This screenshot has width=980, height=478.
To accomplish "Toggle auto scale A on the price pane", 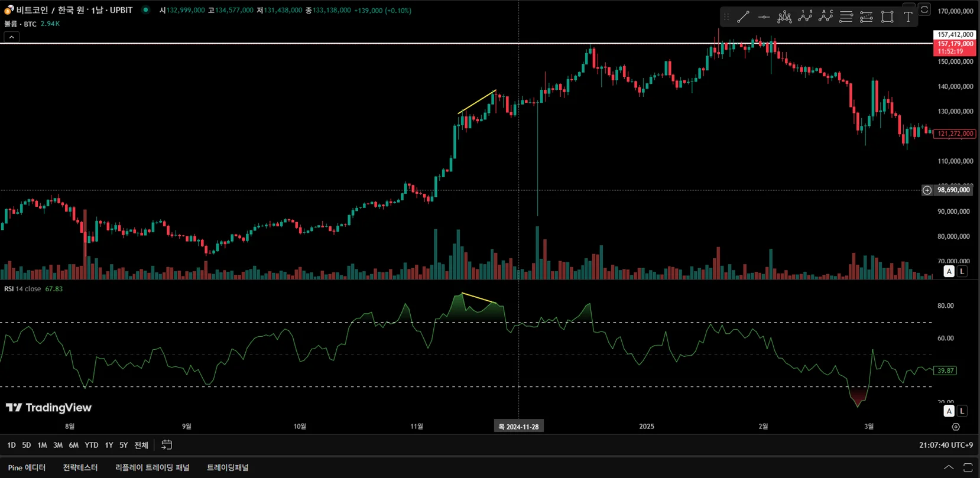I will 949,271.
